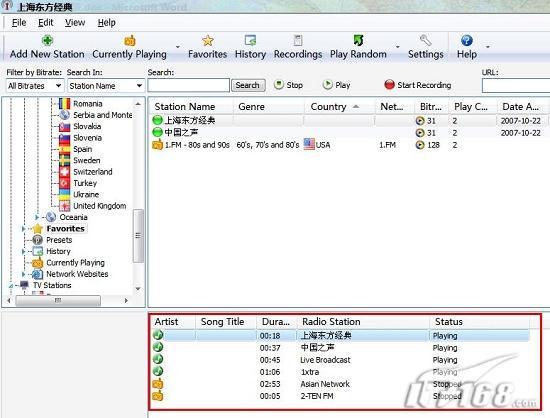Click the blue Help toolbar icon

[x=467, y=41]
